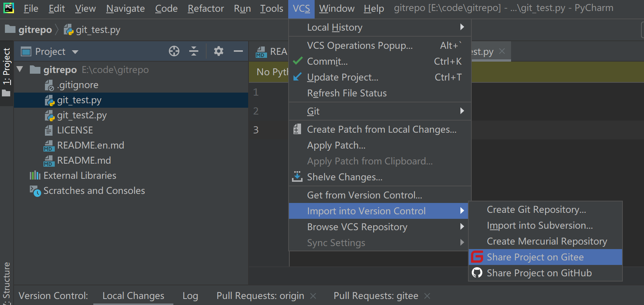Open the File menu

31,8
